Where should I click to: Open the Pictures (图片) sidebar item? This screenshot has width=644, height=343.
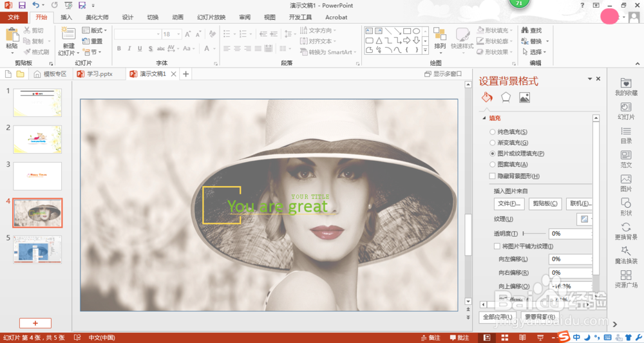coord(626,183)
